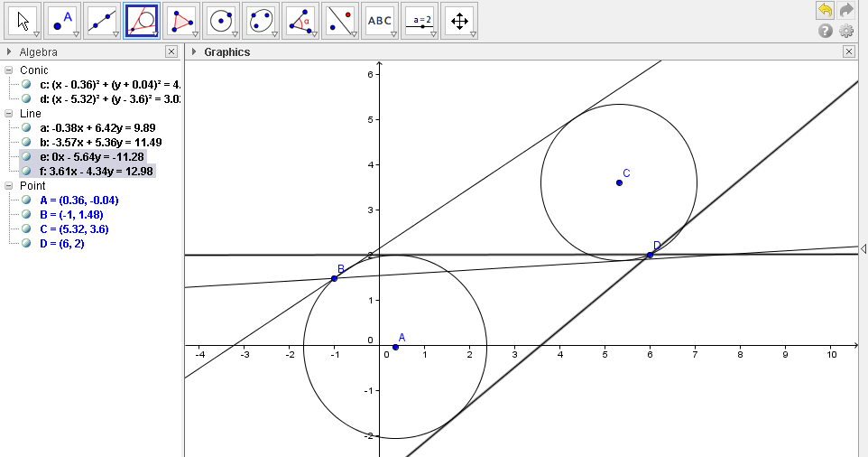Open the Circle tool dropdown arrow

click(235, 35)
